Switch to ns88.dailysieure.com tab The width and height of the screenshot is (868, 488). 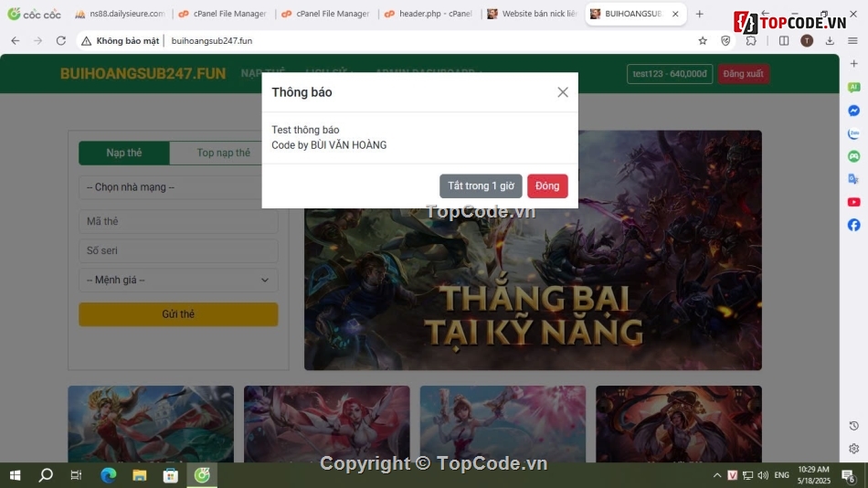(120, 14)
